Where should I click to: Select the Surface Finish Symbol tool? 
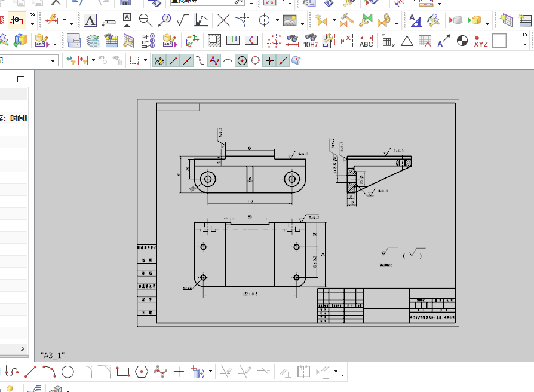point(183,20)
